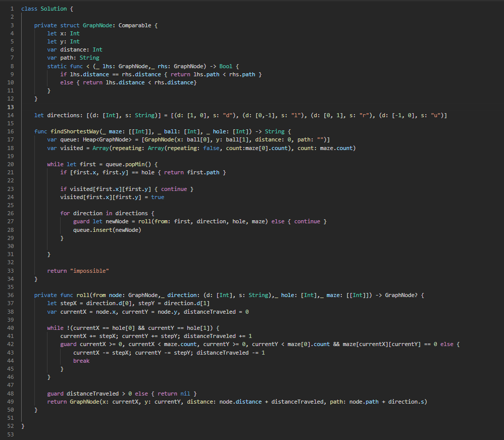The height and width of the screenshot is (440, 504).
Task: Click the "impossible" string literal on line 33
Action: [89, 271]
